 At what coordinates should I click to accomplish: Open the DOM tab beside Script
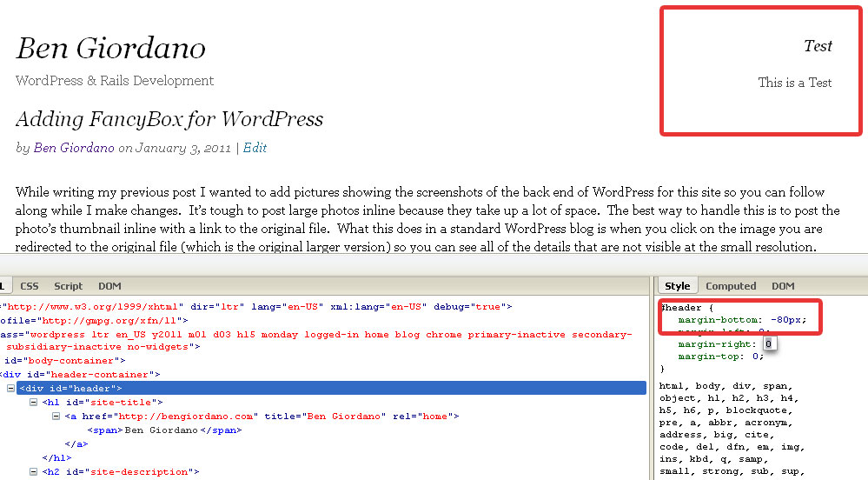109,286
